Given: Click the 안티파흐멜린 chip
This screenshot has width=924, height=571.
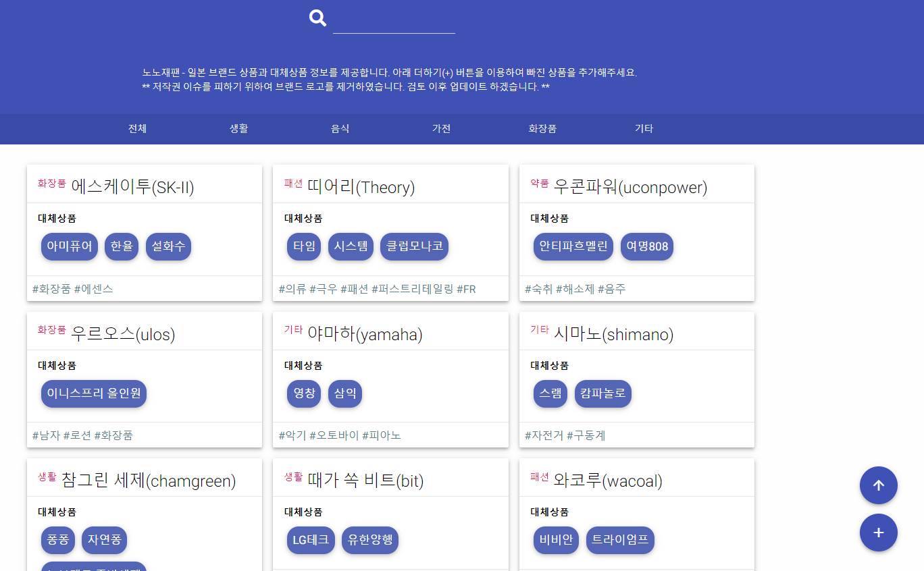Looking at the screenshot, I should [x=573, y=246].
